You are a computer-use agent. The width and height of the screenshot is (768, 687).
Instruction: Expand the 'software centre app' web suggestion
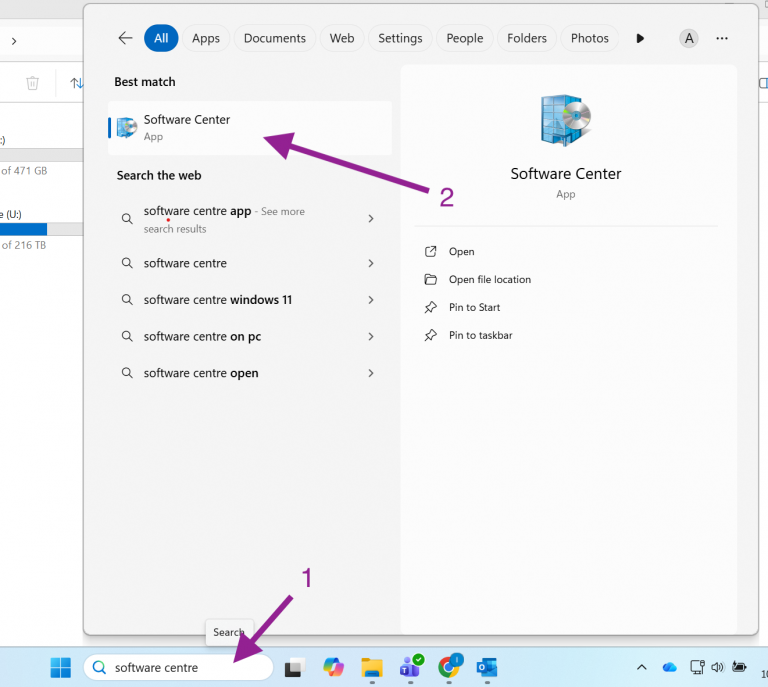[371, 219]
